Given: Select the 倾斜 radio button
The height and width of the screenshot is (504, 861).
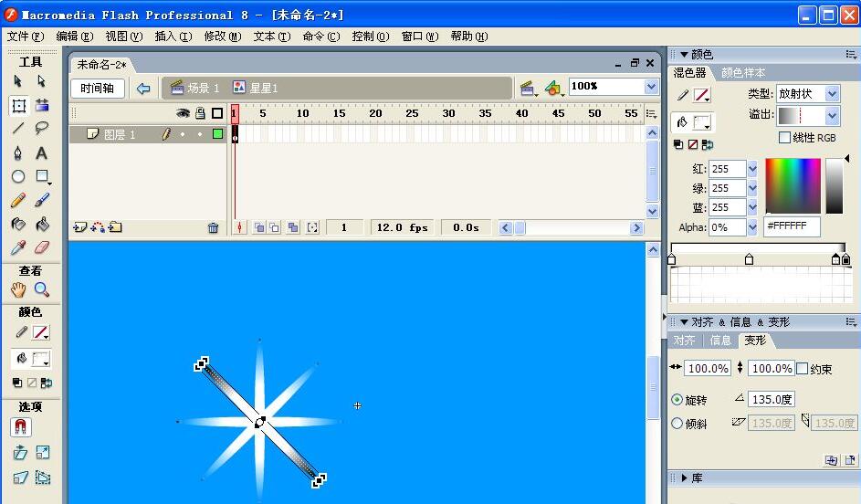Looking at the screenshot, I should 677,424.
